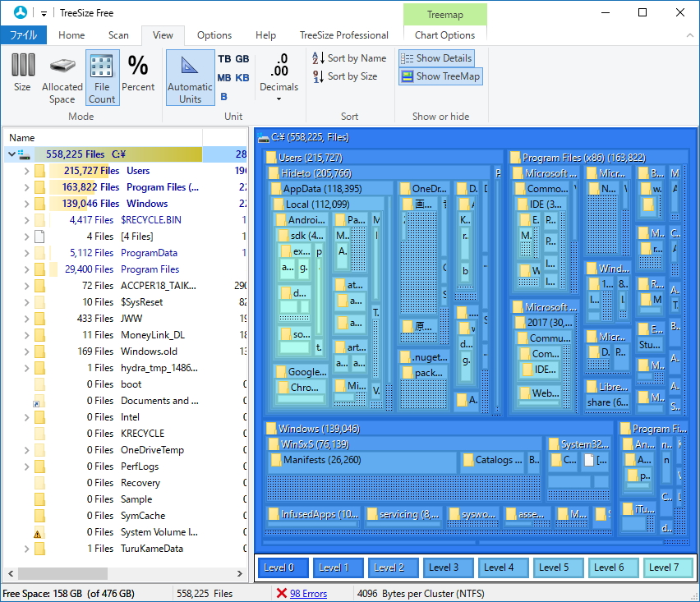Click the red X errors icon
This screenshot has width=700, height=602.
[281, 593]
